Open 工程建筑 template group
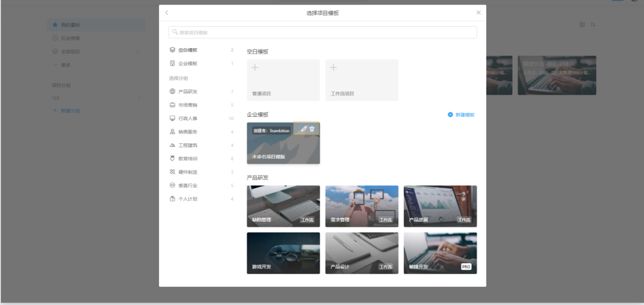The width and height of the screenshot is (644, 305). click(x=202, y=145)
